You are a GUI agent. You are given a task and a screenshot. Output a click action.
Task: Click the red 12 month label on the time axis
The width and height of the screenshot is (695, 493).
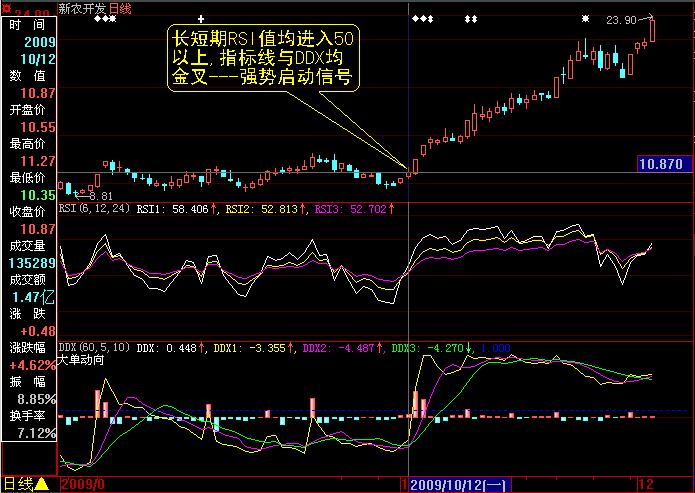[646, 484]
